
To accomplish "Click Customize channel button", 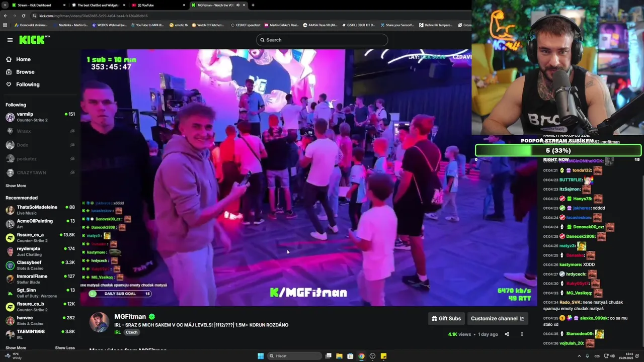I will 497,318.
